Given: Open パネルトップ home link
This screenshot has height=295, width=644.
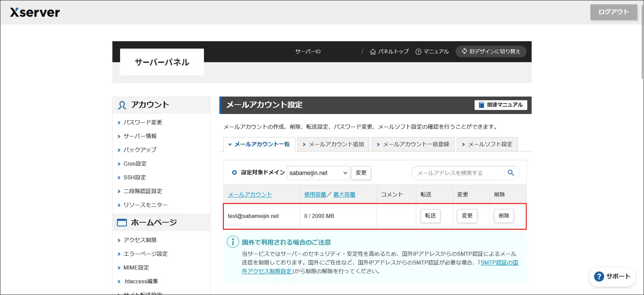Looking at the screenshot, I should pyautogui.click(x=389, y=52).
